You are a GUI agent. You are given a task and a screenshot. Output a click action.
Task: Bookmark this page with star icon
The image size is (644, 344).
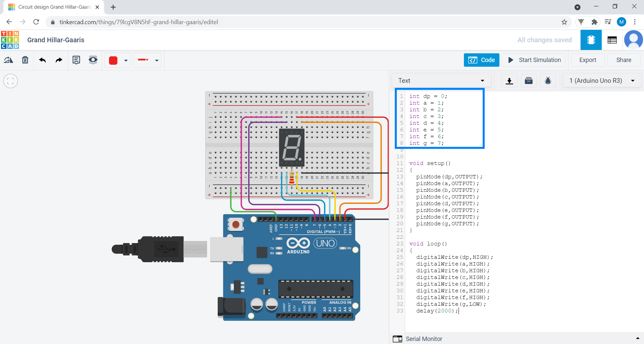(x=564, y=22)
